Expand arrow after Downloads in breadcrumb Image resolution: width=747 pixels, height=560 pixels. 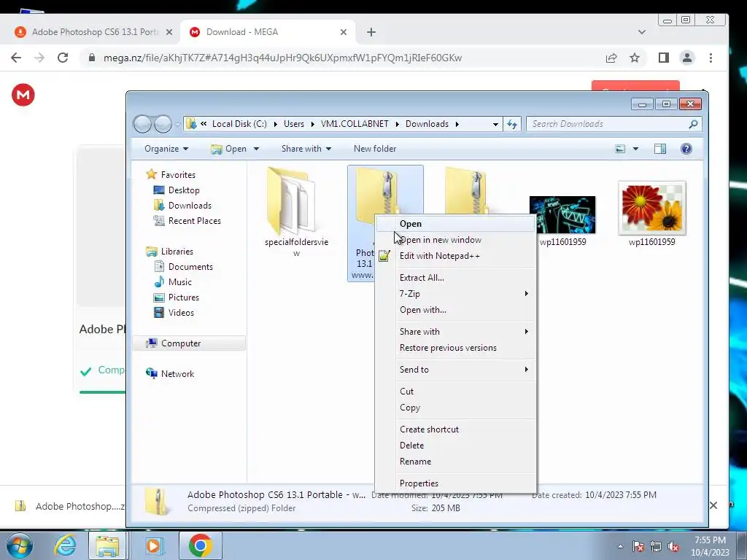(457, 124)
